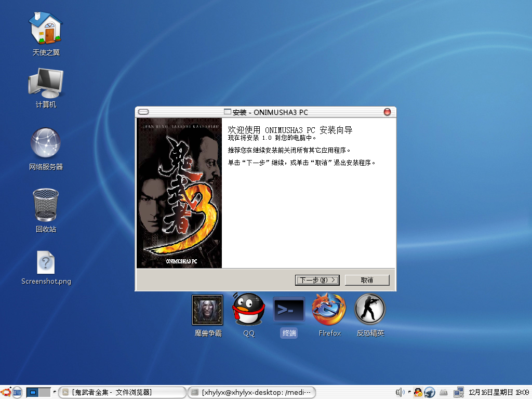Click the show desktop panel icon
The height and width of the screenshot is (399, 532).
coord(17,393)
